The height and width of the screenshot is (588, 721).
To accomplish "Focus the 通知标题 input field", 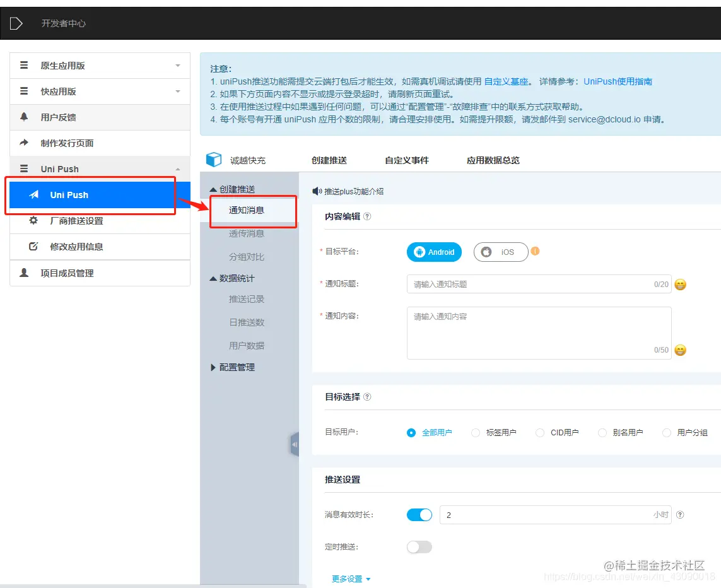I will click(x=539, y=284).
